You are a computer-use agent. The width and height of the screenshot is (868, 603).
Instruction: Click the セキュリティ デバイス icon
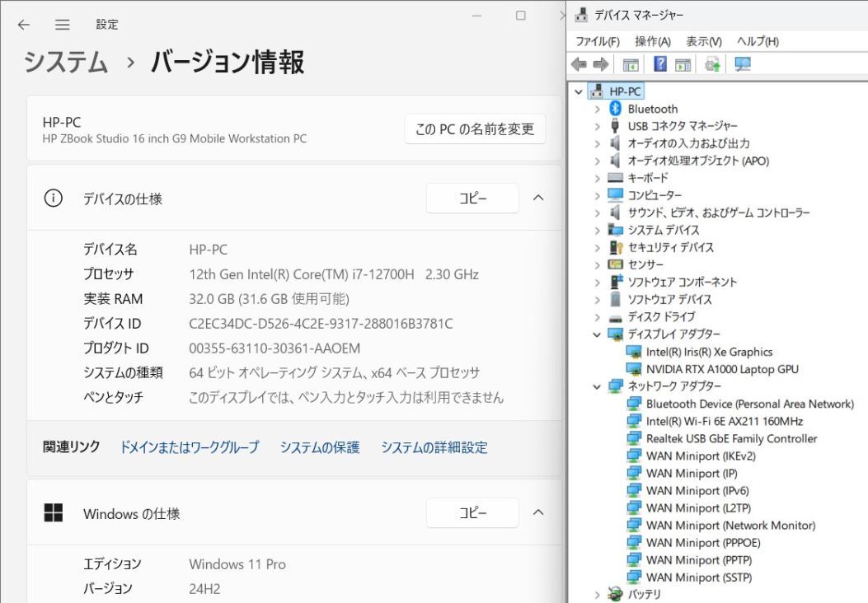(x=615, y=247)
